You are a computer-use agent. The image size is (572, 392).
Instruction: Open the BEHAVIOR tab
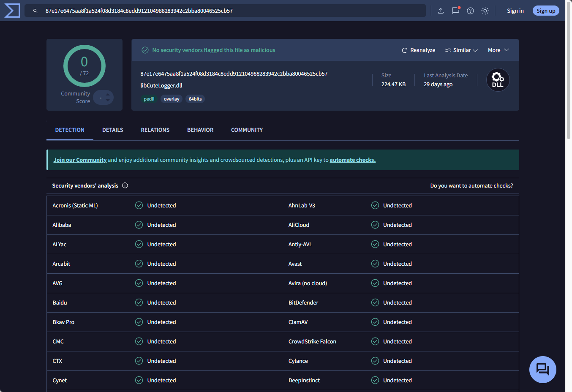[x=200, y=130]
